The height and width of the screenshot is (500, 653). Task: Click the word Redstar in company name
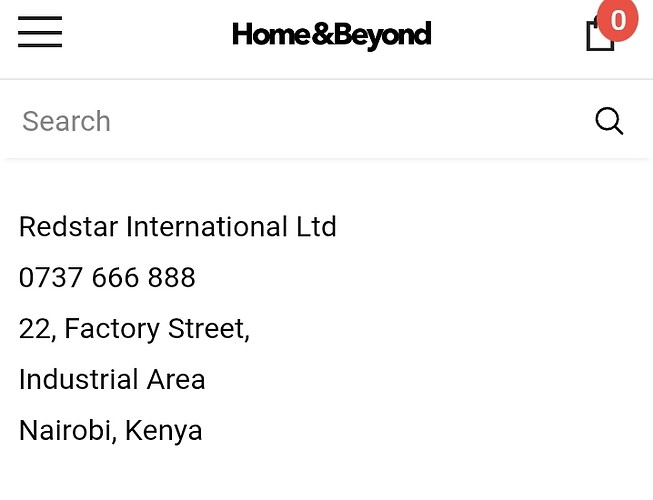pos(68,227)
